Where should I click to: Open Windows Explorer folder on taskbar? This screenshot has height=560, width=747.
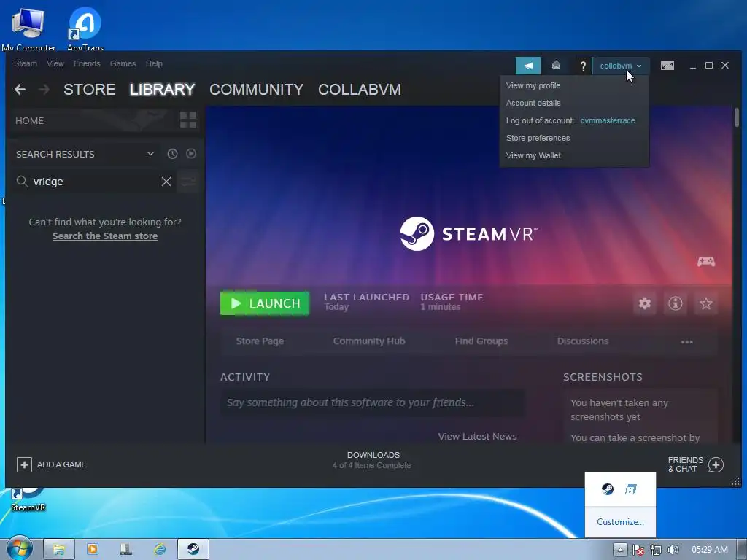point(58,549)
